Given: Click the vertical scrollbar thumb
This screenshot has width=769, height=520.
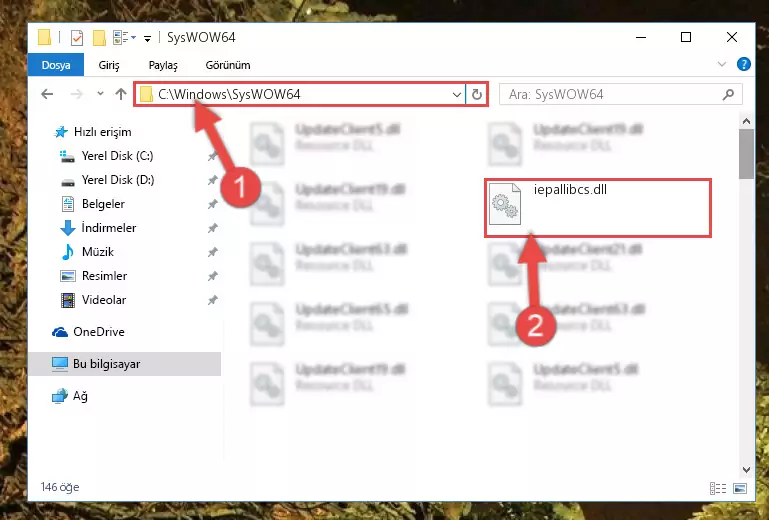Looking at the screenshot, I should click(746, 154).
